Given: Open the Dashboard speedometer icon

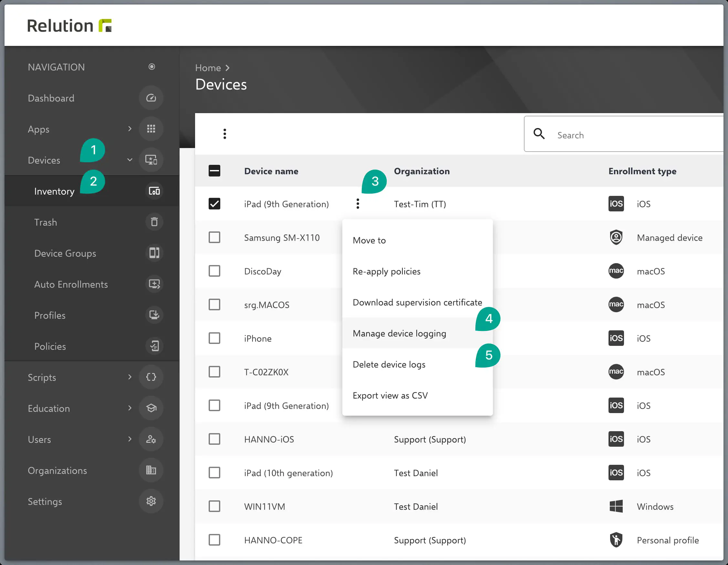Looking at the screenshot, I should click(151, 98).
